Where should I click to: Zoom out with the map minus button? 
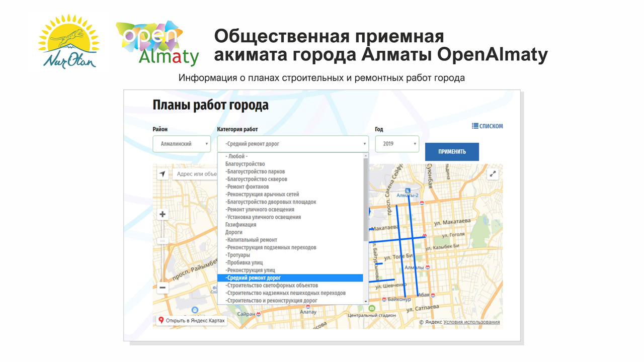[163, 288]
